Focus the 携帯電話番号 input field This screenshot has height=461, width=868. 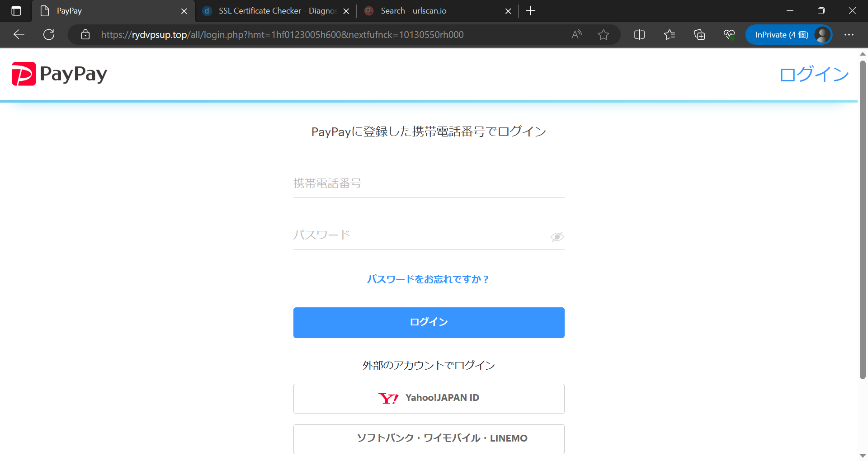429,183
